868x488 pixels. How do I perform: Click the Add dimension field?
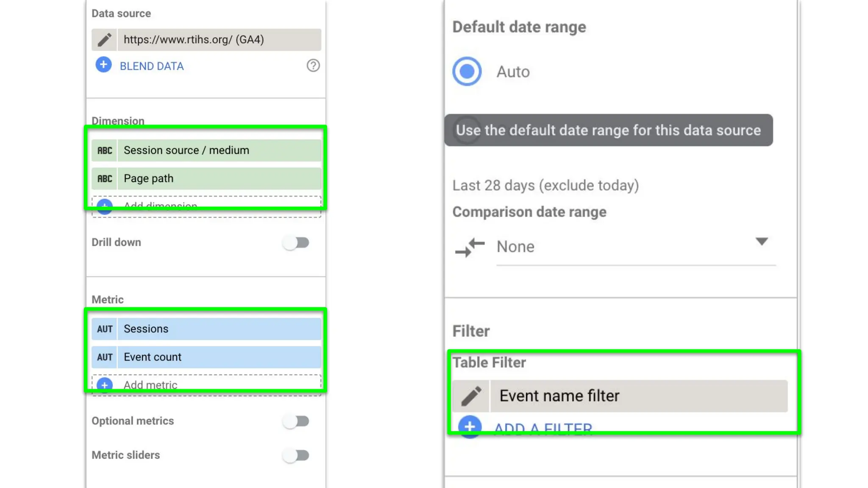206,206
